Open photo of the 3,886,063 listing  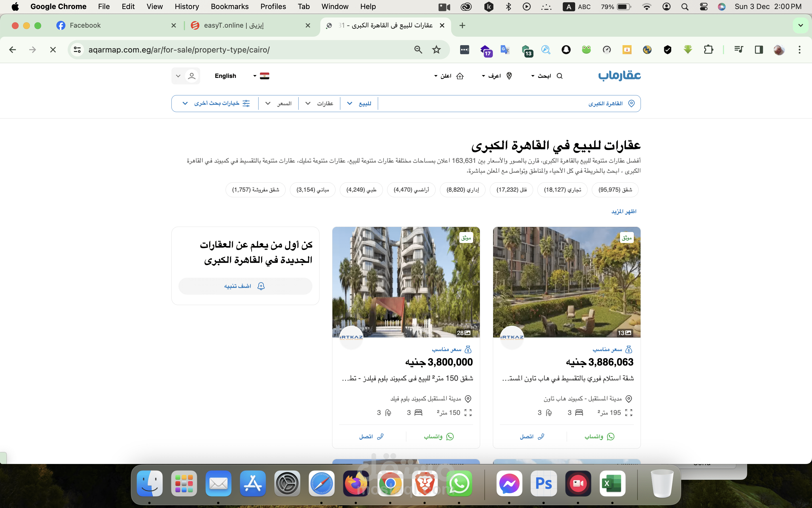[567, 282]
